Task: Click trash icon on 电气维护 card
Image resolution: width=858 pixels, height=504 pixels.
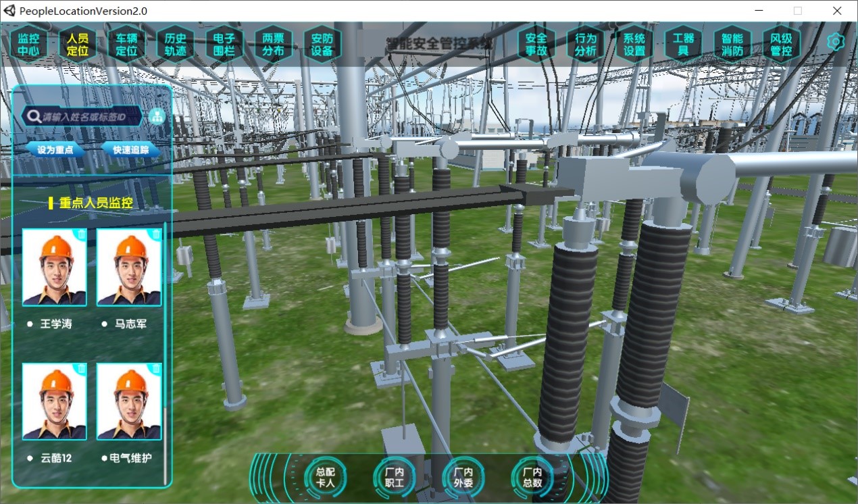Action: click(156, 369)
